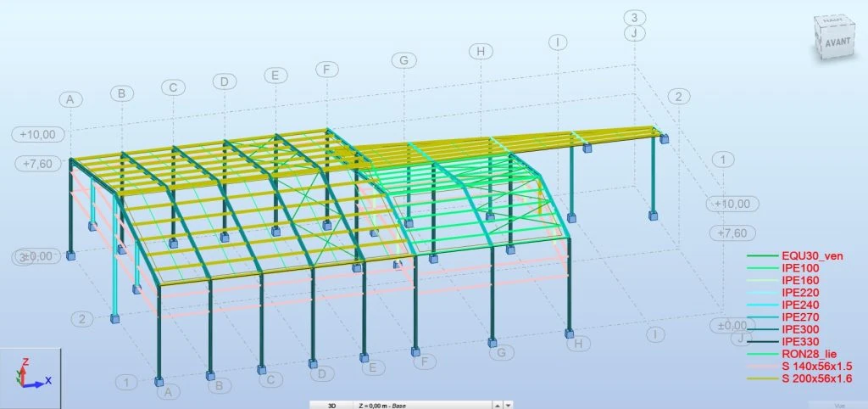Select the IPE160 legend entry
This screenshot has width=868, height=409.
coord(800,281)
